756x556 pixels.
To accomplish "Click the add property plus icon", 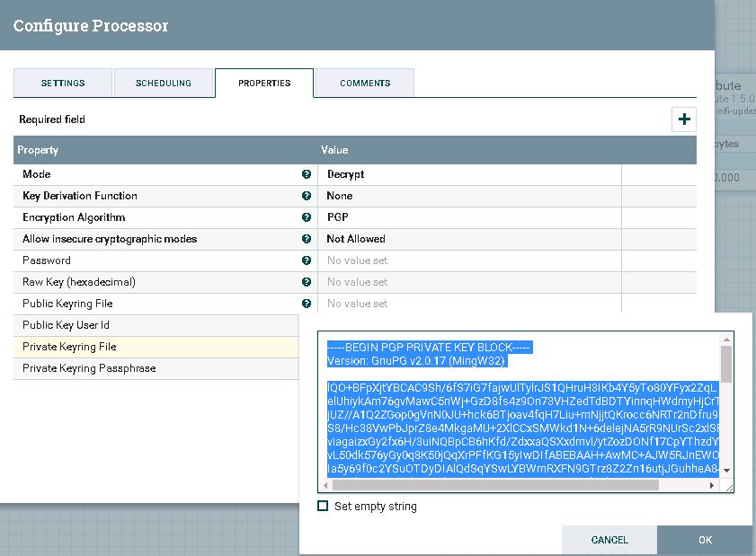I will pos(684,119).
